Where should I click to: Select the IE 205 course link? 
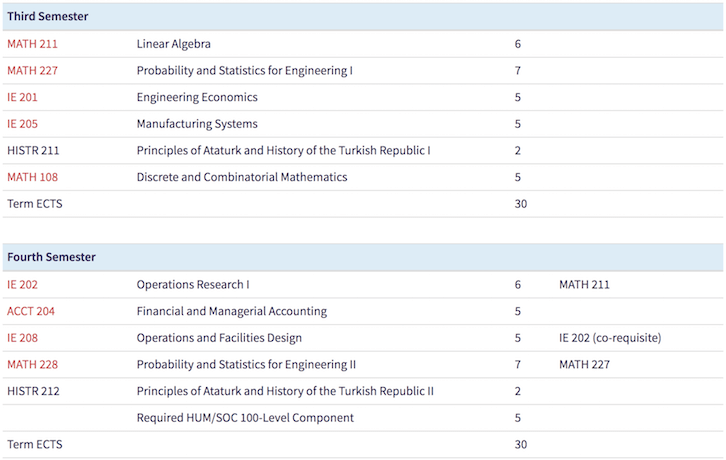[x=23, y=124]
